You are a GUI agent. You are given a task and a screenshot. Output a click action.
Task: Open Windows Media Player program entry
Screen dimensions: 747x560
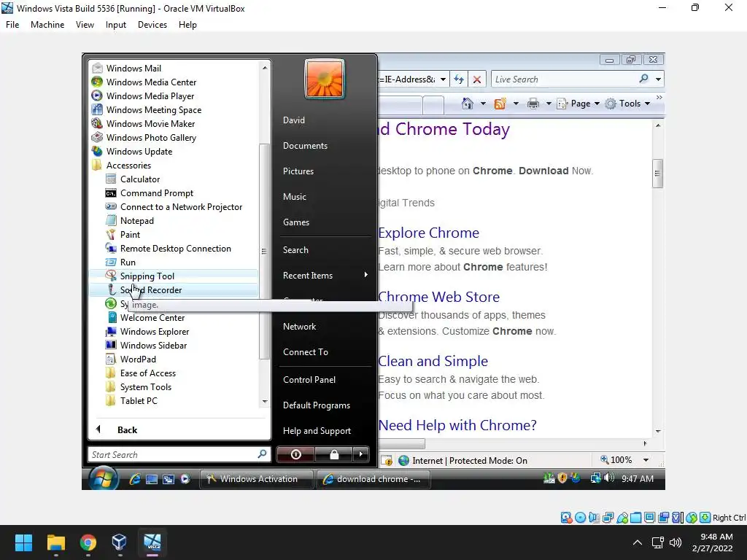coord(150,96)
